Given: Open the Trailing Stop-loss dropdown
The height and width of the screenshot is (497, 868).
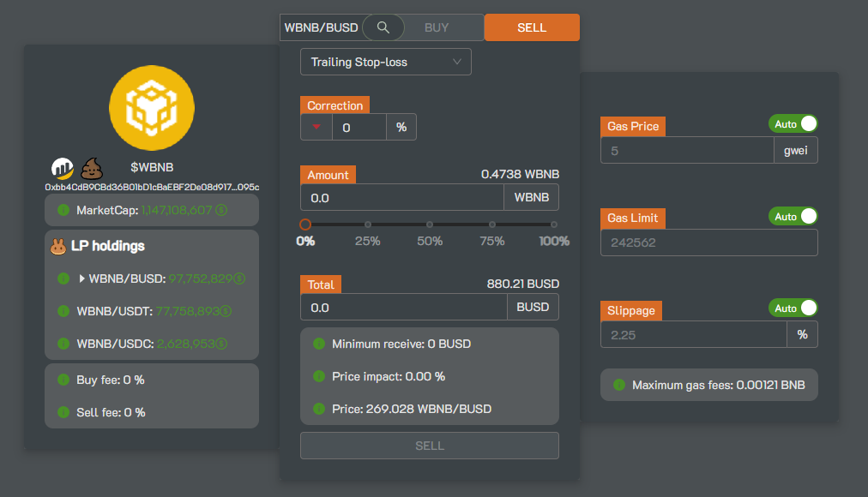Looking at the screenshot, I should (385, 62).
